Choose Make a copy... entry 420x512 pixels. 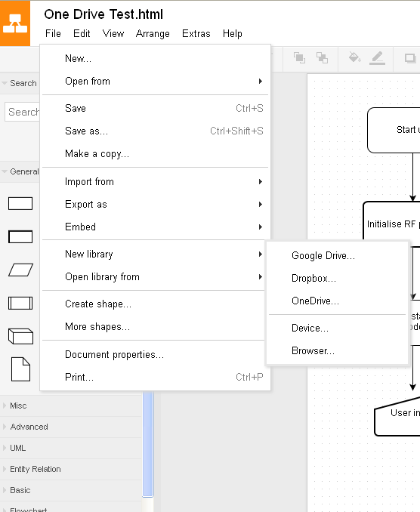(x=155, y=153)
